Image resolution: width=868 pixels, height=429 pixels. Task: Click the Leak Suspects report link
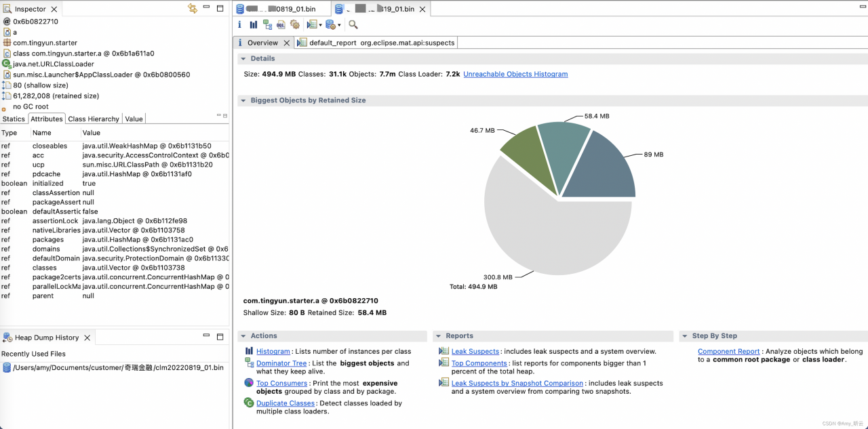475,352
